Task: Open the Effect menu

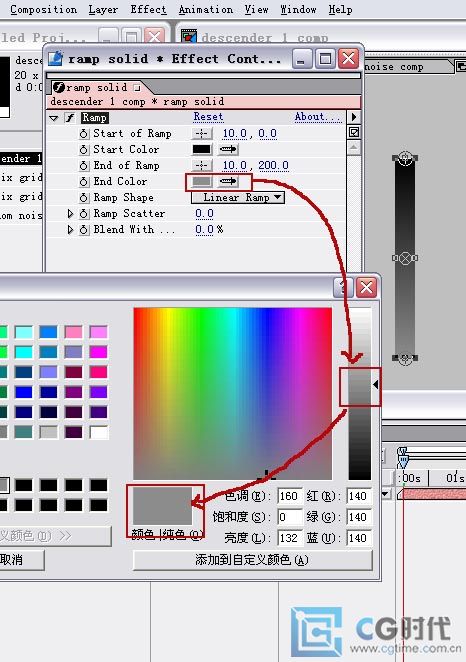Action: 148,9
